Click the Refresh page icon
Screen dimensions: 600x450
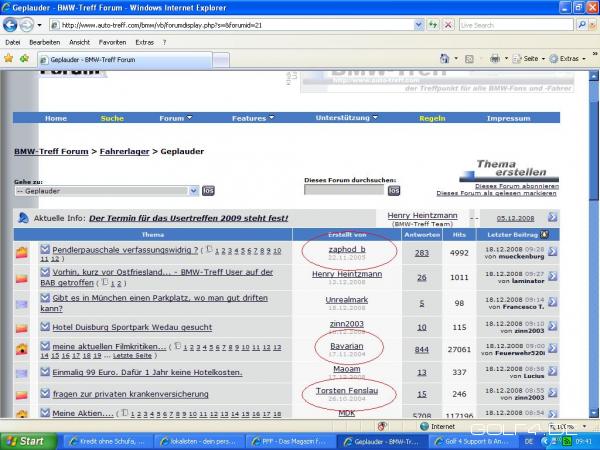[x=433, y=25]
